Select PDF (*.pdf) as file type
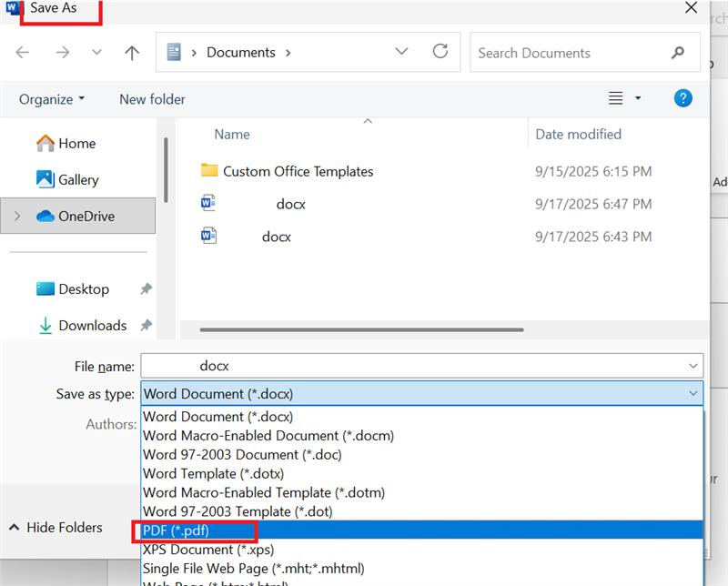Viewport: 728px width, 586px height. coord(422,530)
